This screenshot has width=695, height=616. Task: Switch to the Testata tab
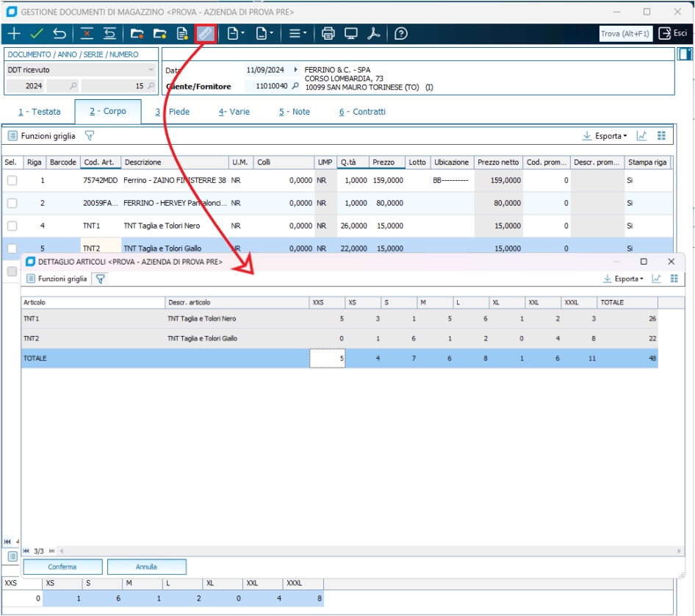[39, 112]
